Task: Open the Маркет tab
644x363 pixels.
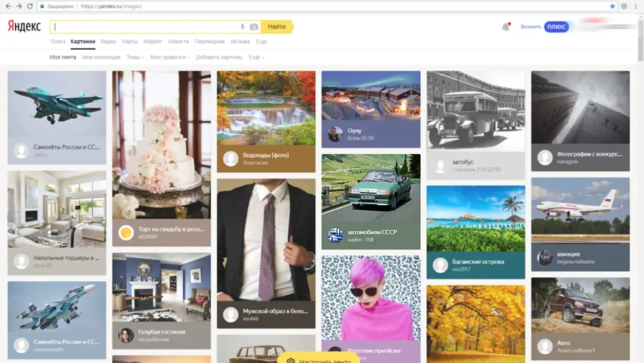Action: coord(152,41)
